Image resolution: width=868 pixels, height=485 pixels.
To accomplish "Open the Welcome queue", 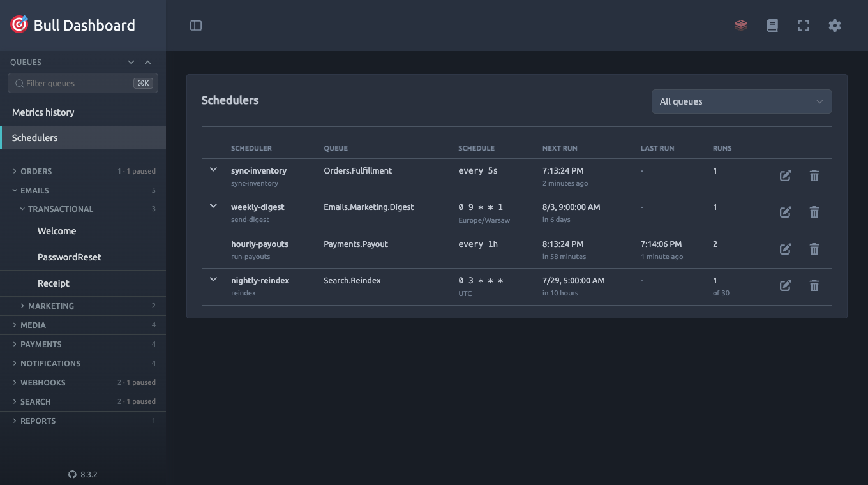I will [x=83, y=231].
